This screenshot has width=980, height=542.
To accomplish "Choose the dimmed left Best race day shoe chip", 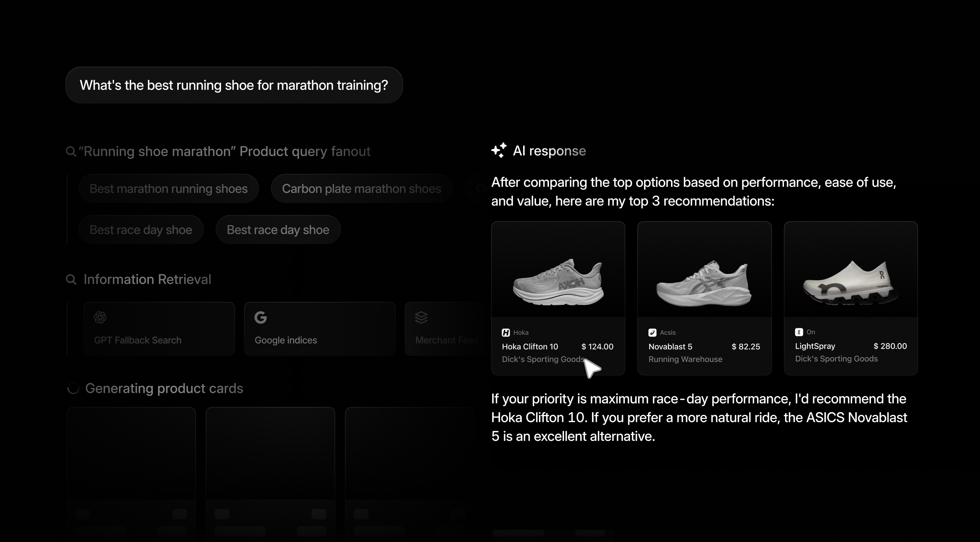I will 141,229.
